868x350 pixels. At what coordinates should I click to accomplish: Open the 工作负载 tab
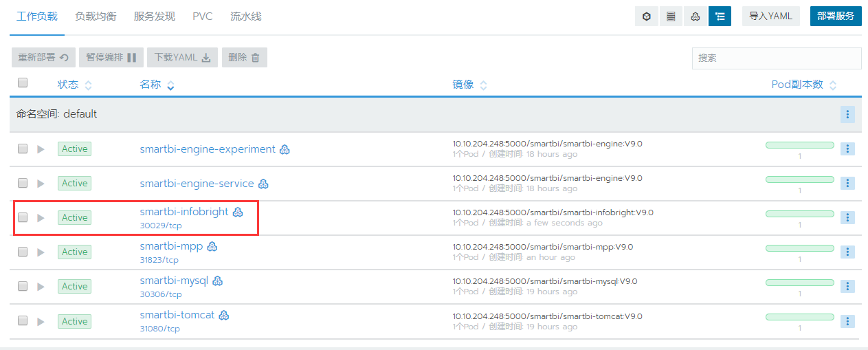[x=36, y=17]
